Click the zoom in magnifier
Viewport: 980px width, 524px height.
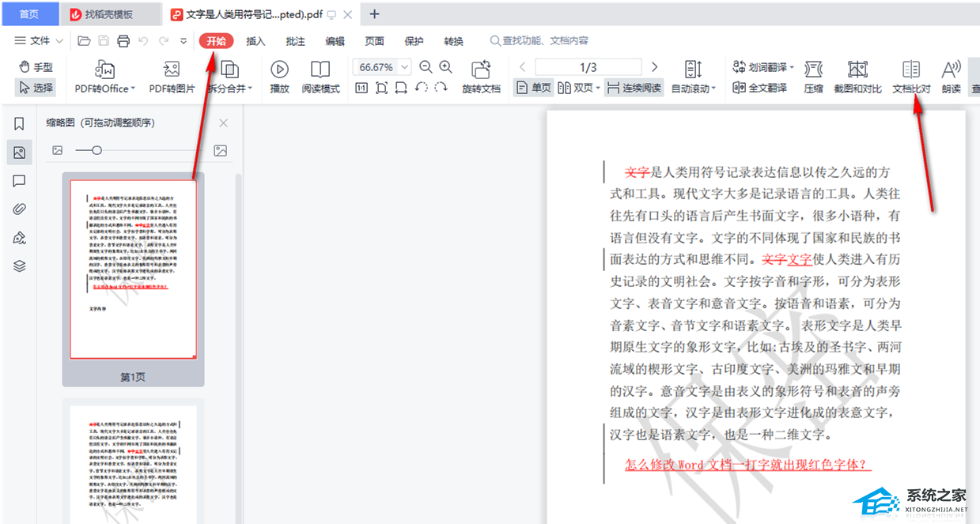pyautogui.click(x=446, y=67)
